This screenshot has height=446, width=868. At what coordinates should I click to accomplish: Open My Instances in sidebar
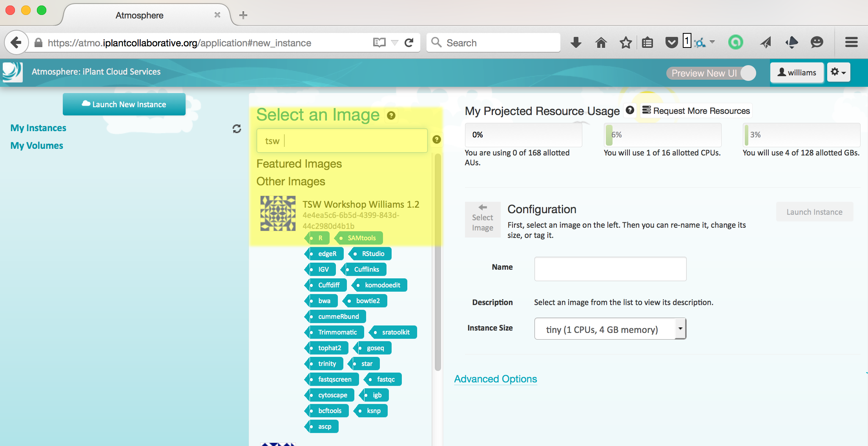[x=38, y=128]
